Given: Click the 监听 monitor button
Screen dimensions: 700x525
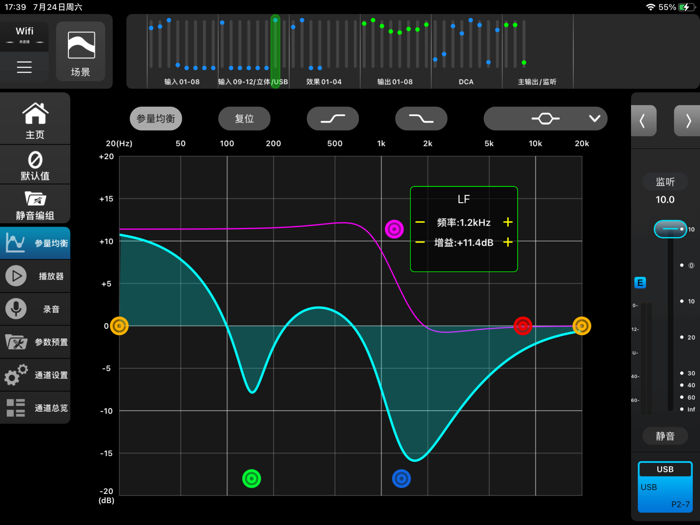Looking at the screenshot, I should pos(665,182).
